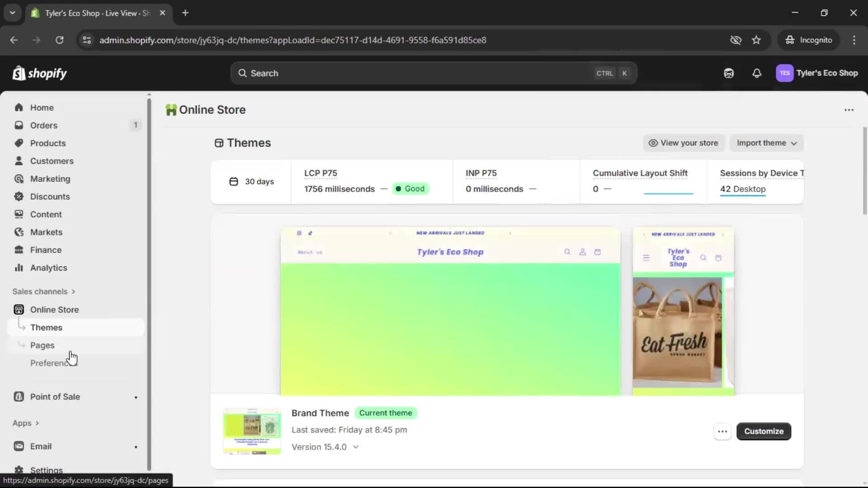Screen dimensions: 868x488
Task: Select Themes in the sidebar
Action: (47, 327)
